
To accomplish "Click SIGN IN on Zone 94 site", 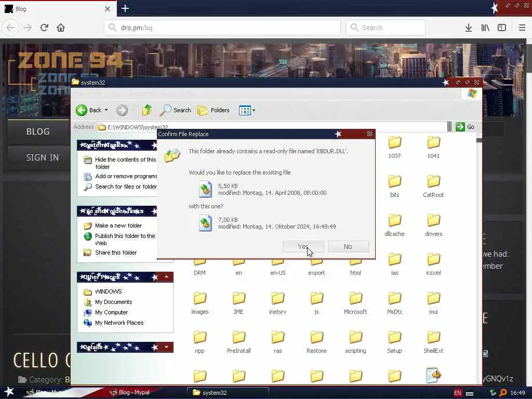I will (x=43, y=158).
